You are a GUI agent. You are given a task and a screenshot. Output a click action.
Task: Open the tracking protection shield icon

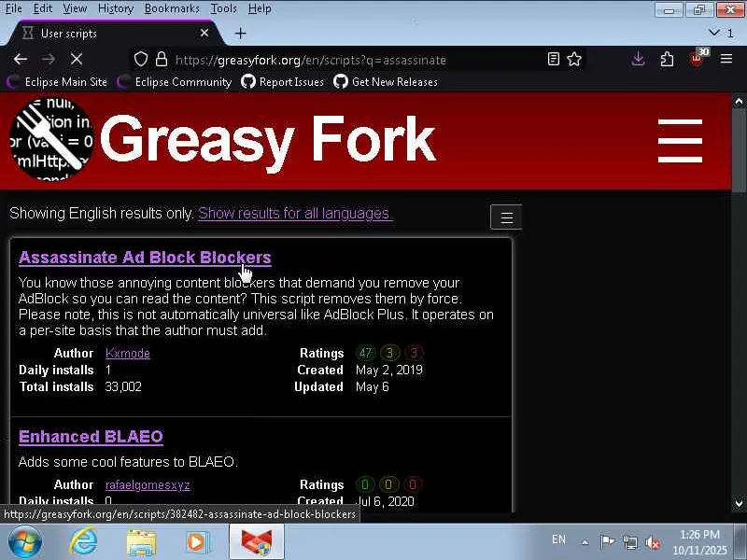click(x=141, y=60)
